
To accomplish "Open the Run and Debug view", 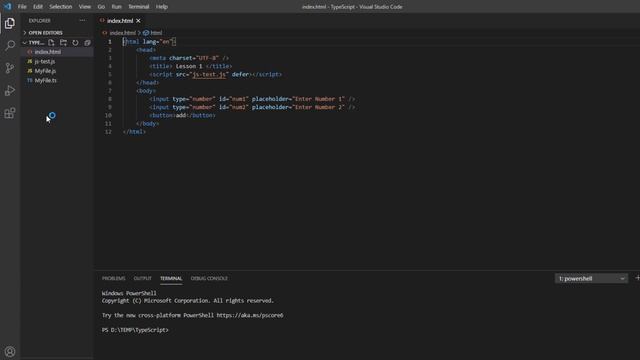I will 10,90.
